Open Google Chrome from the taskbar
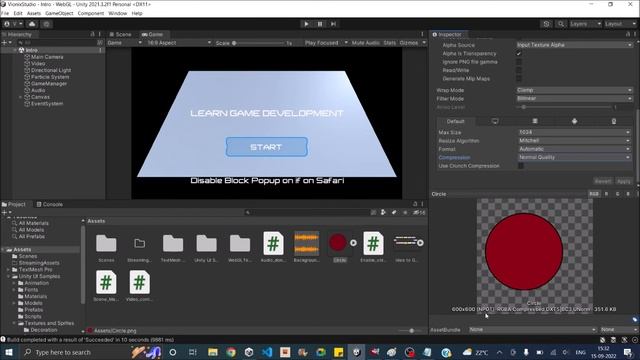640x360 pixels. pyautogui.click(x=231, y=352)
